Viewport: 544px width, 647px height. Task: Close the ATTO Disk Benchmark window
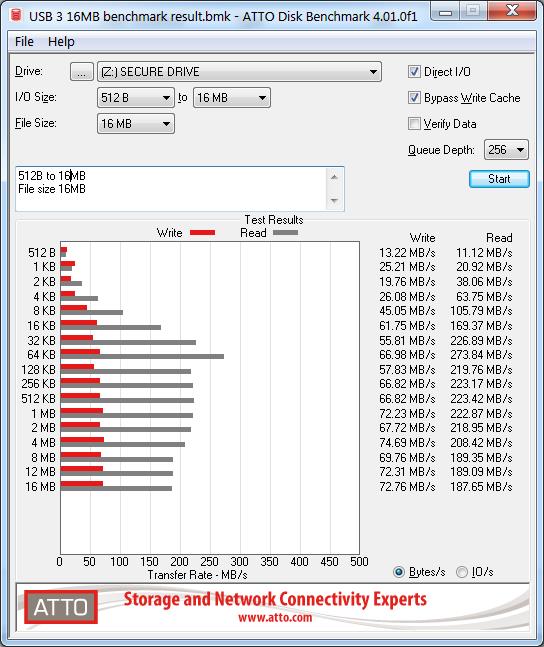(x=512, y=11)
